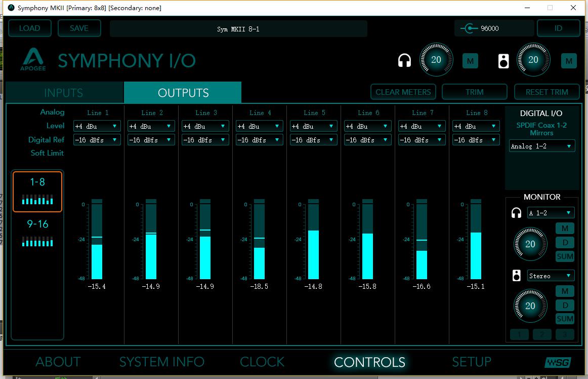The height and width of the screenshot is (379, 588).
Task: Enable Dim on the monitor speaker
Action: click(x=565, y=305)
